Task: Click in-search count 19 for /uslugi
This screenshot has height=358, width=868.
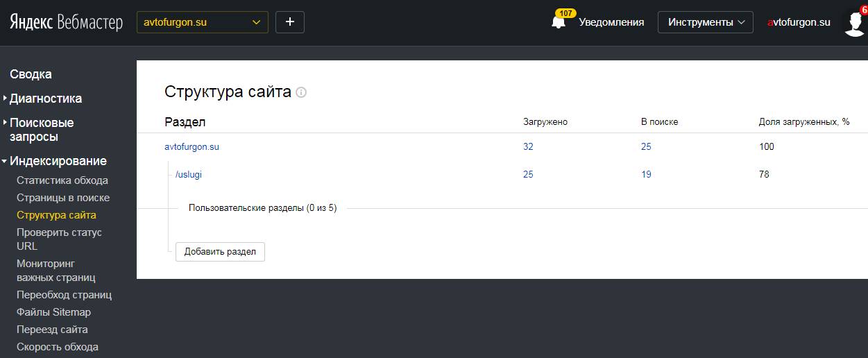Action: point(646,174)
